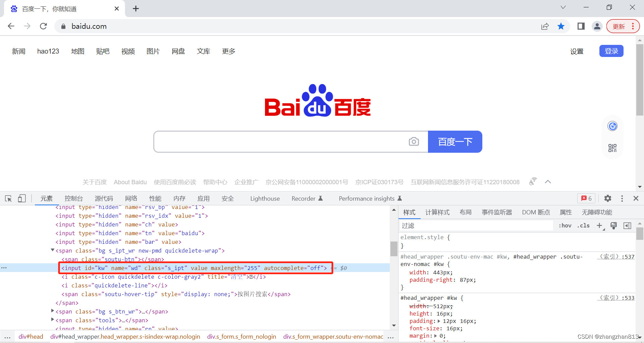Share this page icon in address bar
The height and width of the screenshot is (343, 644).
pyautogui.click(x=545, y=26)
